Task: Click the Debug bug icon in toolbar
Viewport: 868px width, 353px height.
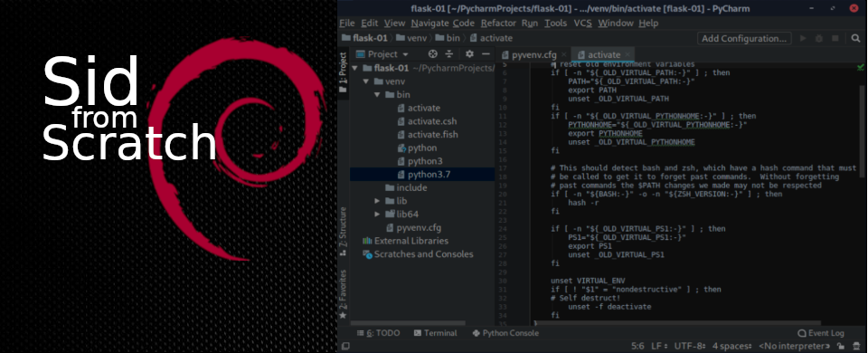Action: click(x=819, y=38)
